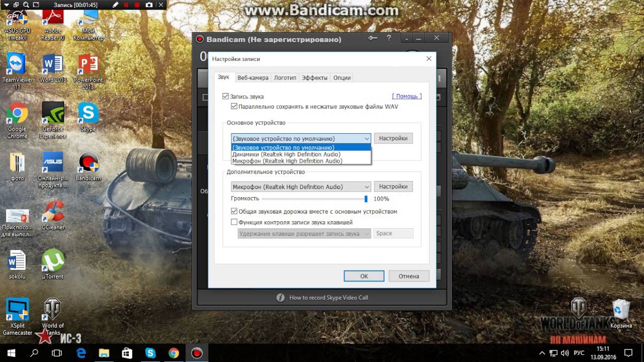Image resolution: width=644 pixels, height=362 pixels.
Task: Show hidden tray icons chevron
Action: [542, 353]
